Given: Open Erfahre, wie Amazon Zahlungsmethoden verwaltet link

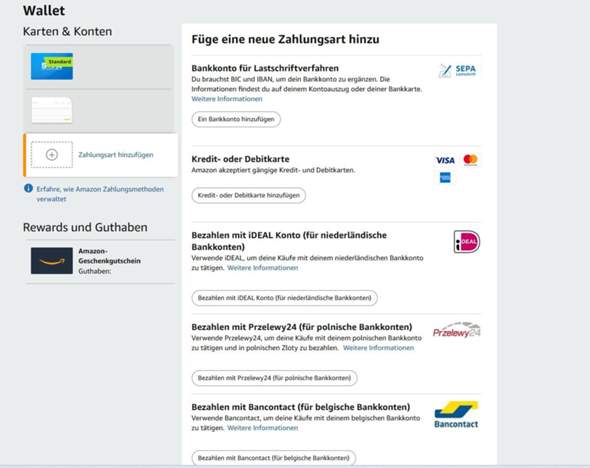Looking at the screenshot, I should coord(100,194).
